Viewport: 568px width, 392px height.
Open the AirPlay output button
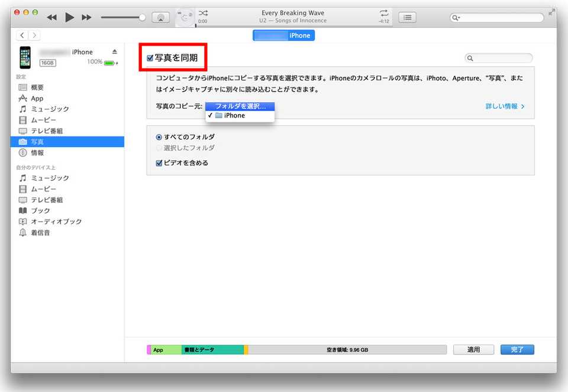(160, 17)
